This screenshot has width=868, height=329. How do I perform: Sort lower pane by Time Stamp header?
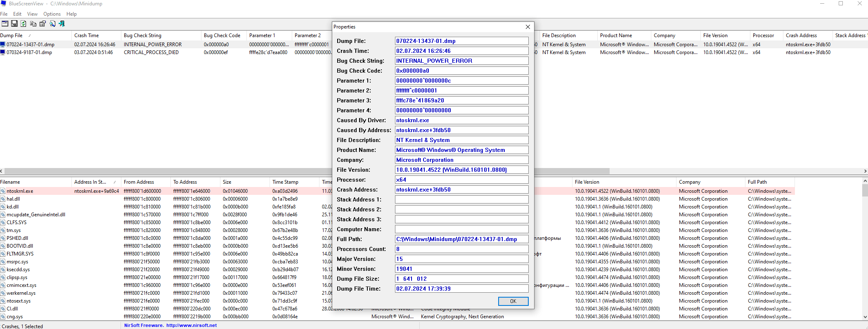click(295, 182)
